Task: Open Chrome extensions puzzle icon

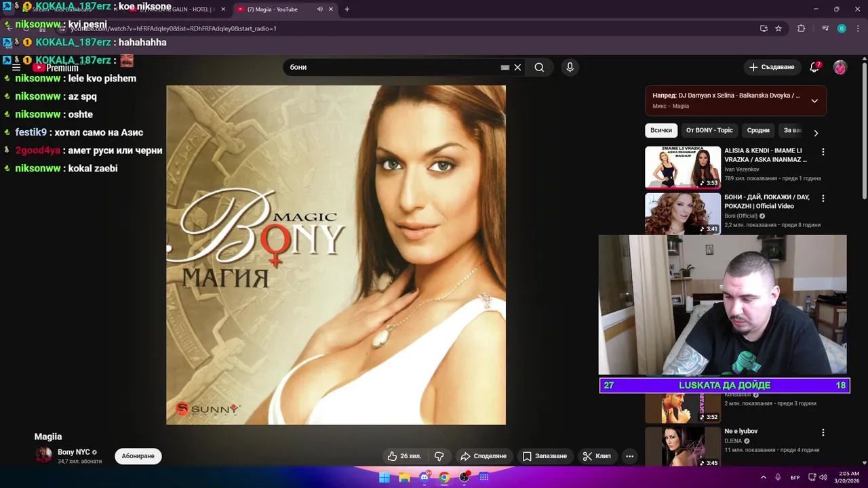Action: click(801, 28)
